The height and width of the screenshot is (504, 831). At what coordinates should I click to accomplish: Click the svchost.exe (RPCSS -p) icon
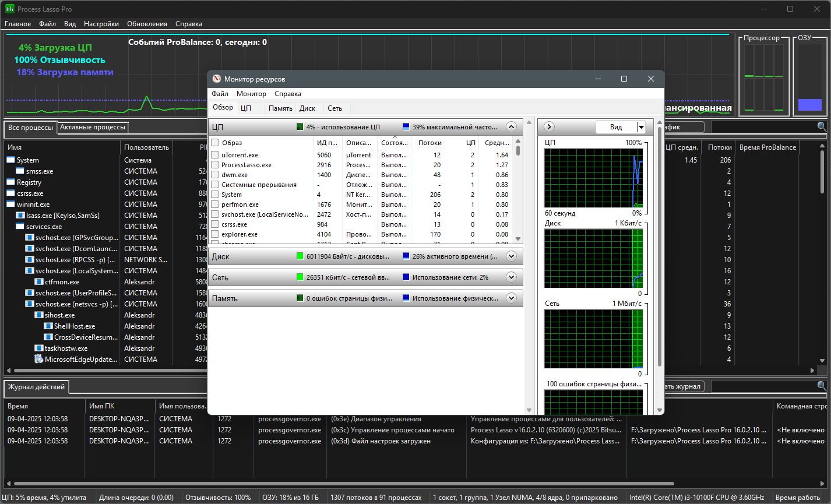pyautogui.click(x=29, y=259)
